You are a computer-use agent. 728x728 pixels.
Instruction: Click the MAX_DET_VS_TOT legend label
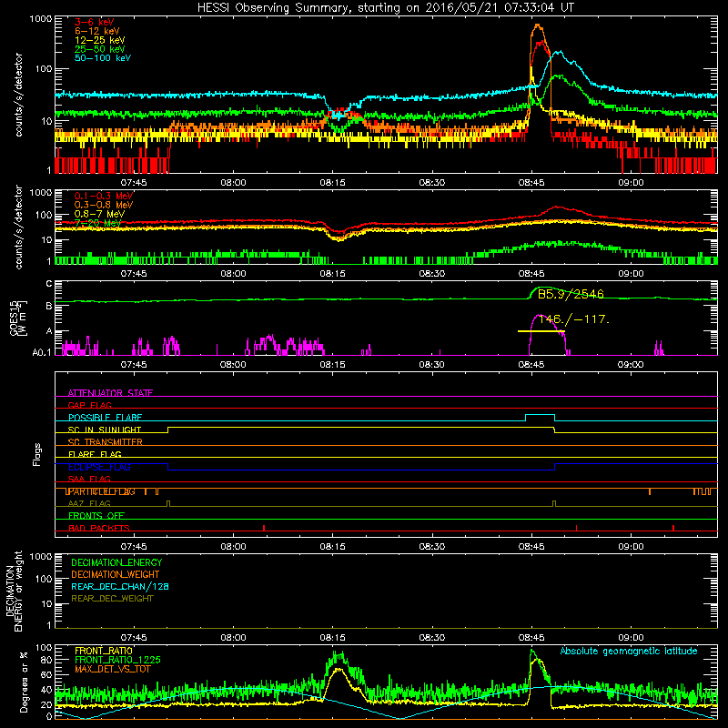point(112,669)
